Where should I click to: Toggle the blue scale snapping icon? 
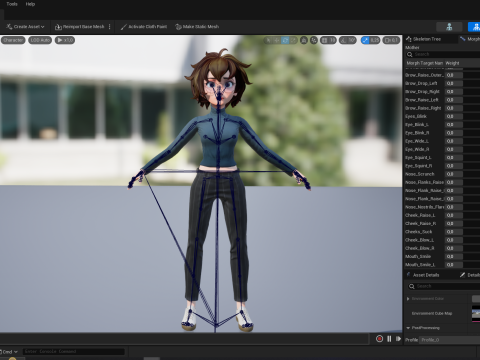coord(365,40)
